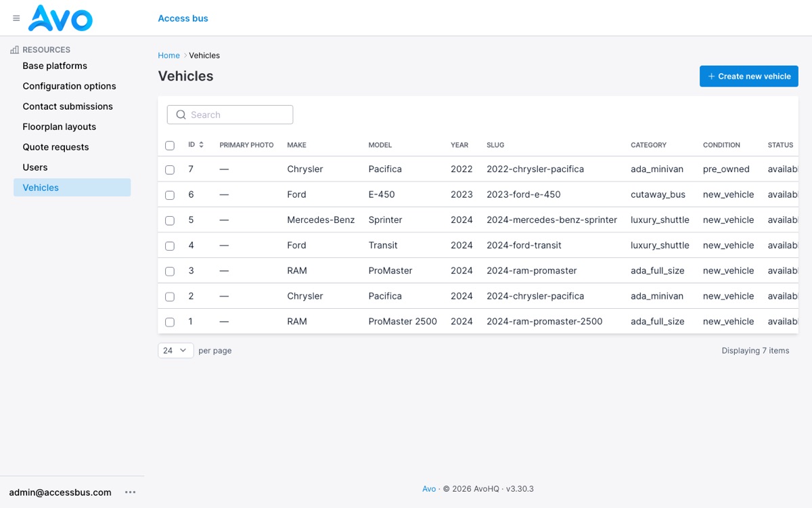812x508 pixels.
Task: Click the 2023-ford-e-450 slug cell
Action: [x=524, y=194]
